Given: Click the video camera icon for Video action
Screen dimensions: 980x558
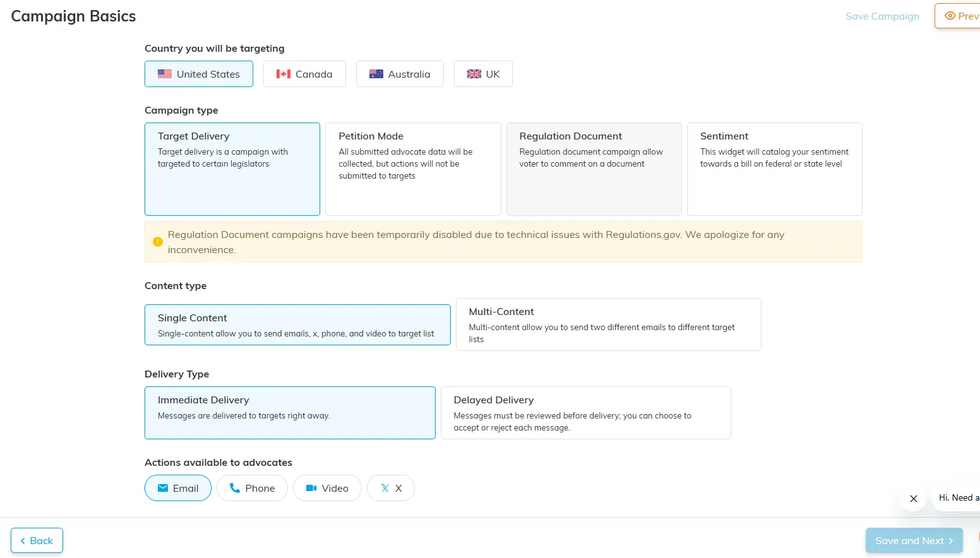Looking at the screenshot, I should click(x=311, y=488).
